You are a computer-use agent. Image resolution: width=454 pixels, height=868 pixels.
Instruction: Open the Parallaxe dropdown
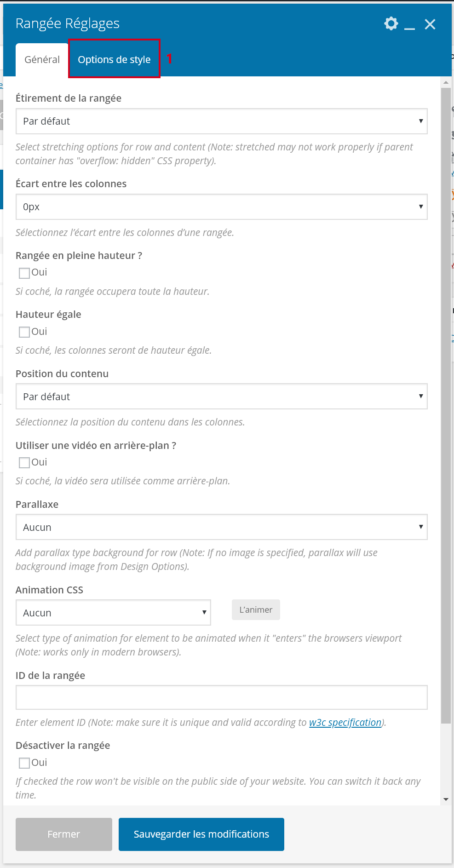click(221, 527)
